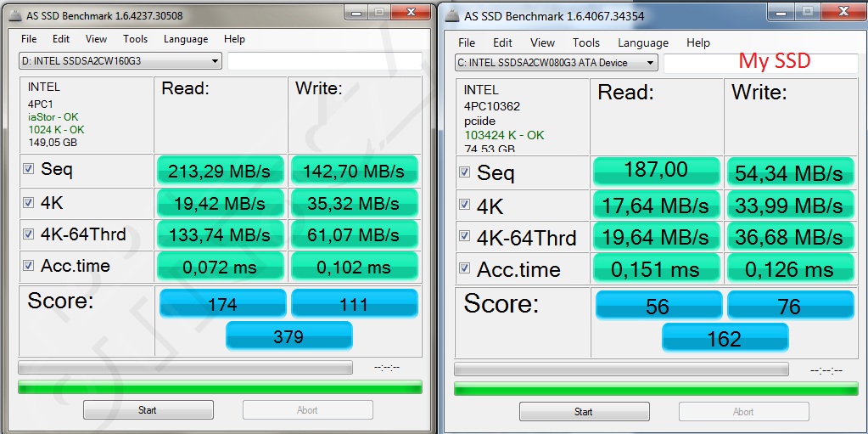This screenshot has height=434, width=868.
Task: Click Abort button in left window
Action: (308, 410)
